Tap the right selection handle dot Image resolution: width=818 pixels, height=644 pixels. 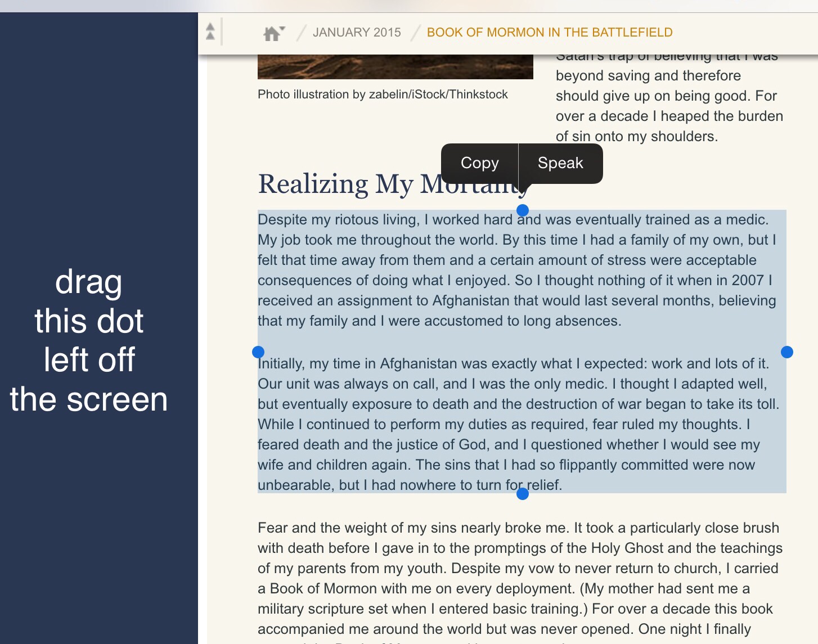pos(787,352)
